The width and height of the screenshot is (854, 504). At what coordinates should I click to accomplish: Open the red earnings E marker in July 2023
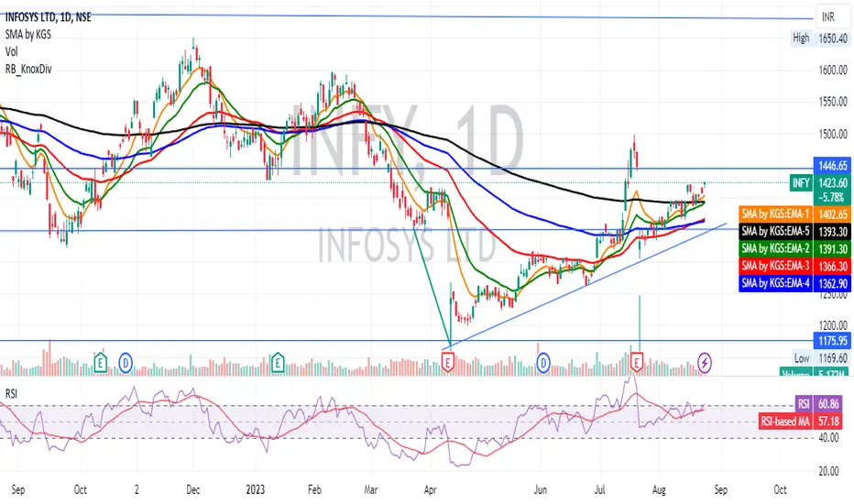pos(637,362)
